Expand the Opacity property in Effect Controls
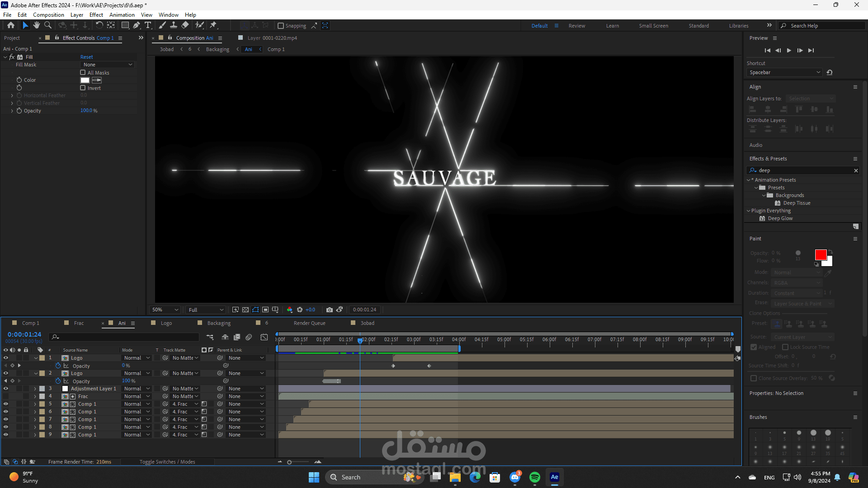The height and width of the screenshot is (488, 868). click(12, 111)
